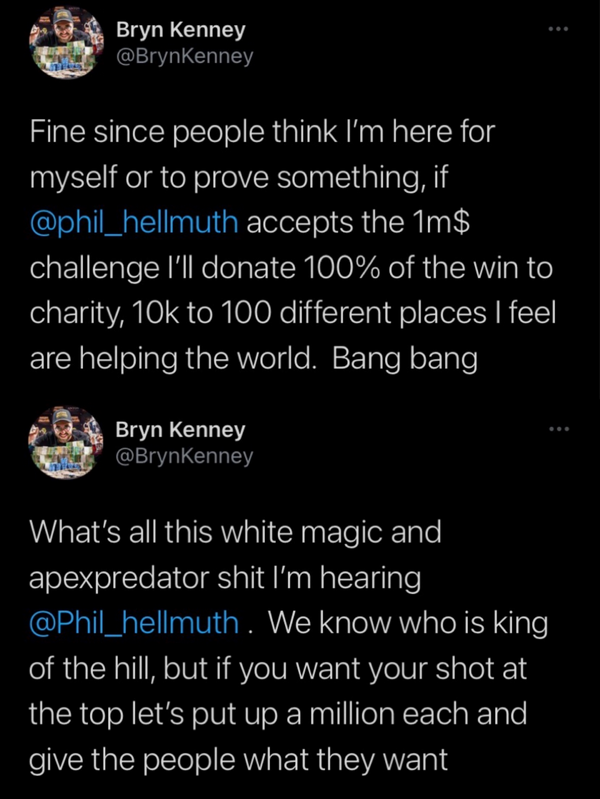This screenshot has height=799, width=600.
Task: Click the "of the hill, but if you want" line
Action: [264, 668]
